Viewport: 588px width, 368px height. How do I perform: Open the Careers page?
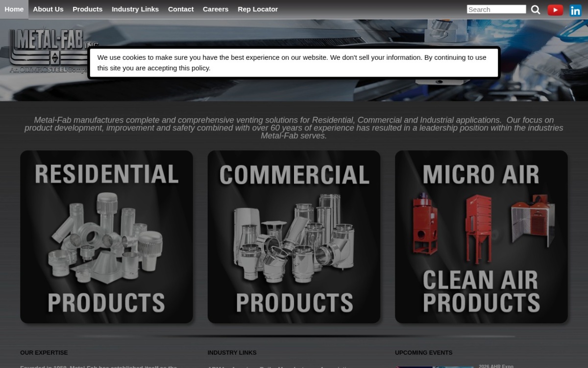tap(216, 9)
